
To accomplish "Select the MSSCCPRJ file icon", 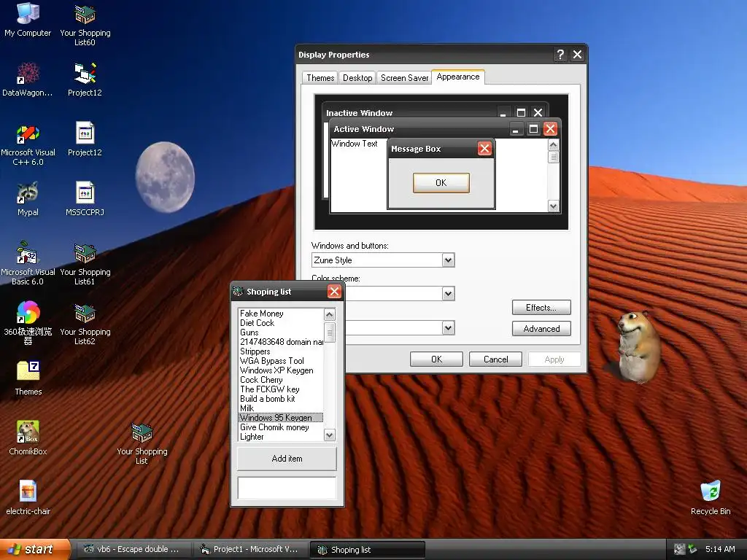I will coord(85,199).
